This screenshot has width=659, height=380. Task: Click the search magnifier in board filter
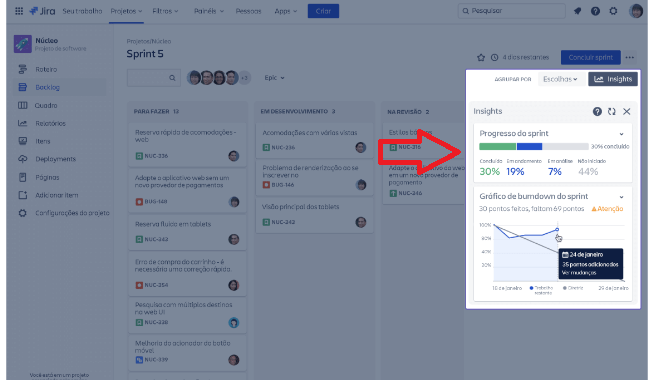pos(172,78)
